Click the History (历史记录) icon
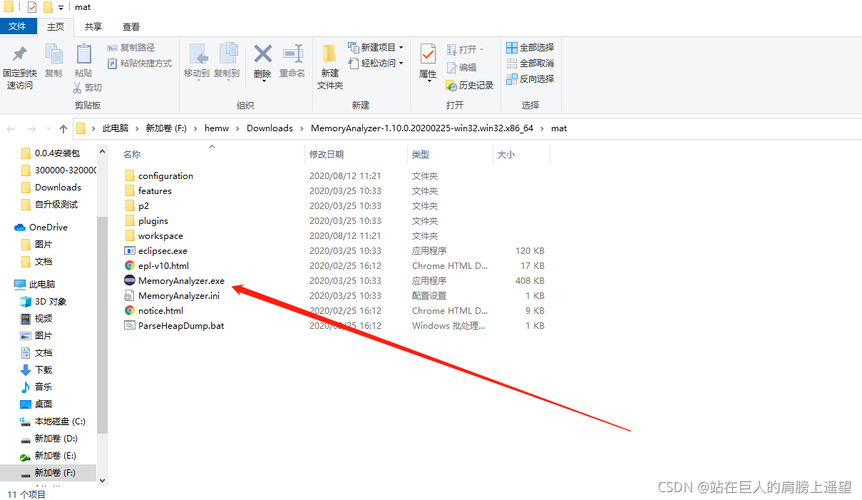The height and width of the screenshot is (500, 862). click(x=451, y=86)
